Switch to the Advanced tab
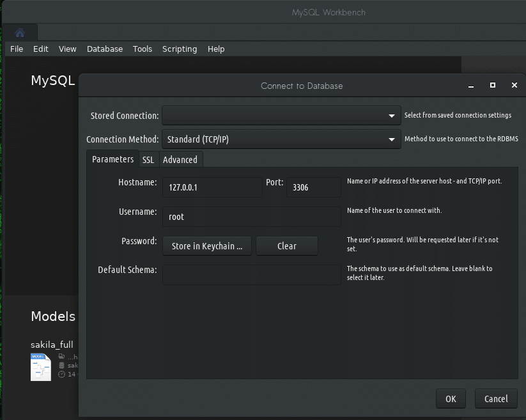526x420 pixels. click(x=180, y=160)
